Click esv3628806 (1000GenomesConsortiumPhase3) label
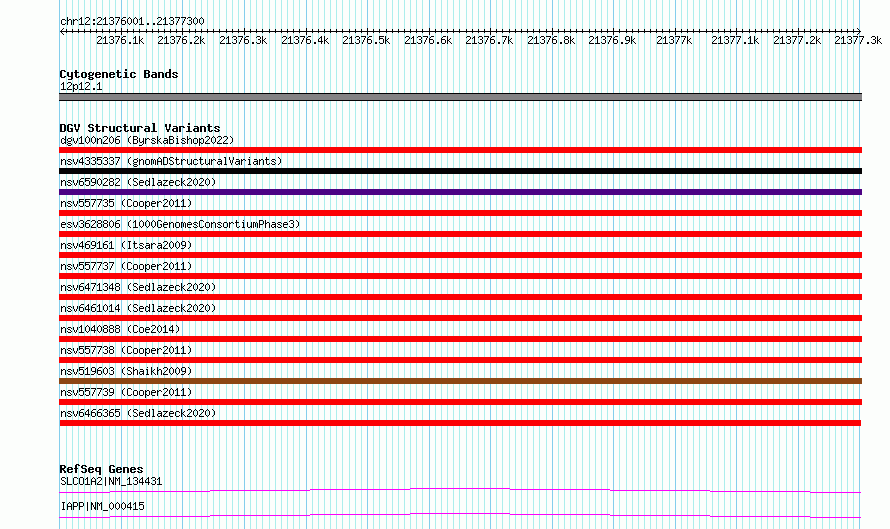Viewport: 890px width, 529px height. point(180,224)
